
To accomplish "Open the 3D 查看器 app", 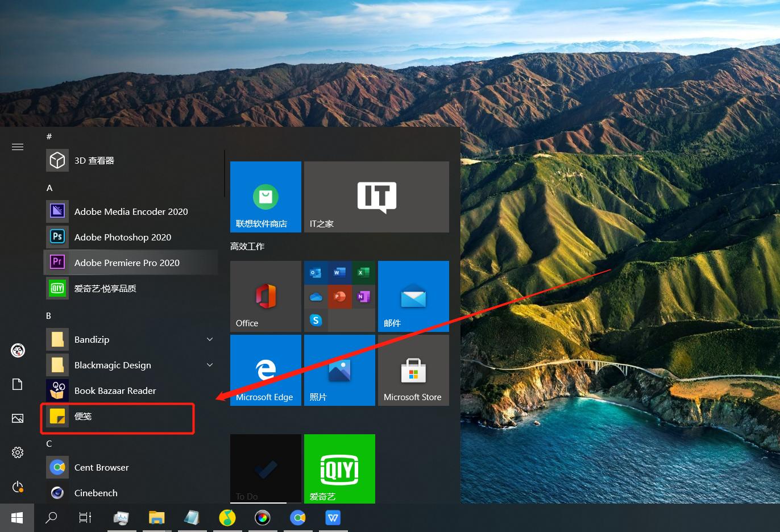I will (x=94, y=161).
